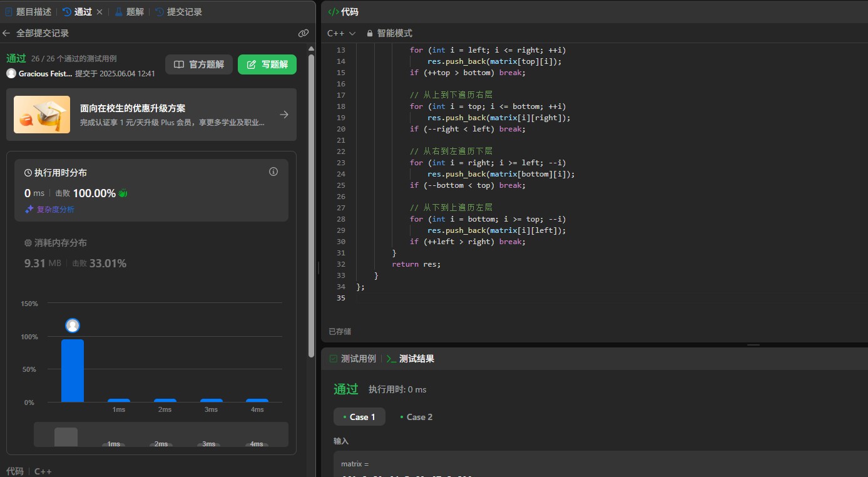Viewport: 868px width, 477px height.
Task: Click the comment 从右到左遍历下层
Action: pyautogui.click(x=451, y=151)
